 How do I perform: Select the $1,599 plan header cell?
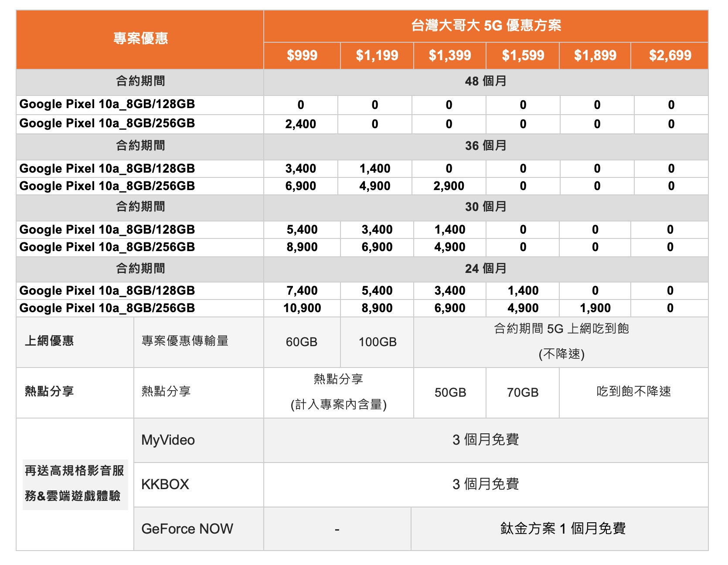pyautogui.click(x=523, y=55)
